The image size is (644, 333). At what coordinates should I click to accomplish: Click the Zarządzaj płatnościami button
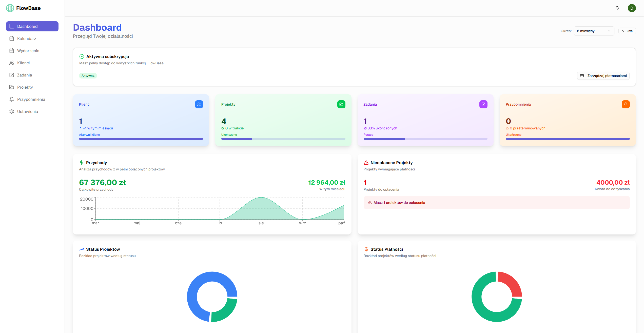tap(603, 75)
